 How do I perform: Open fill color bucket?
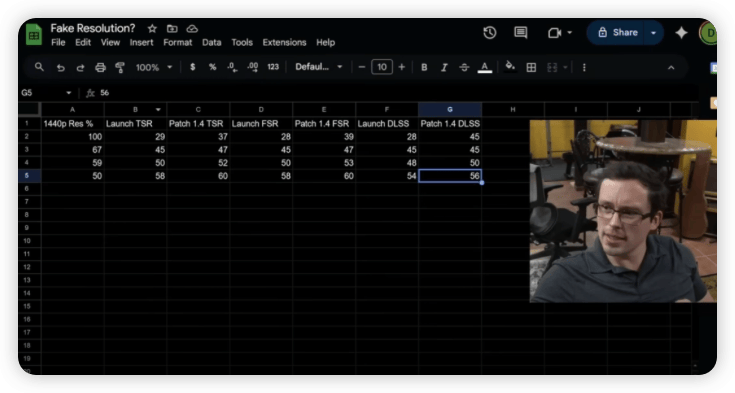point(510,67)
